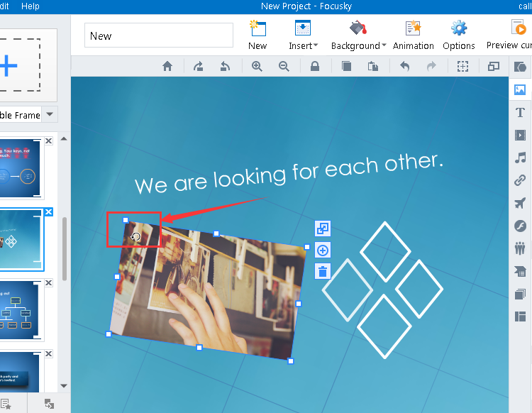Toggle the lock padlock icon
This screenshot has width=532, height=413.
click(x=315, y=66)
